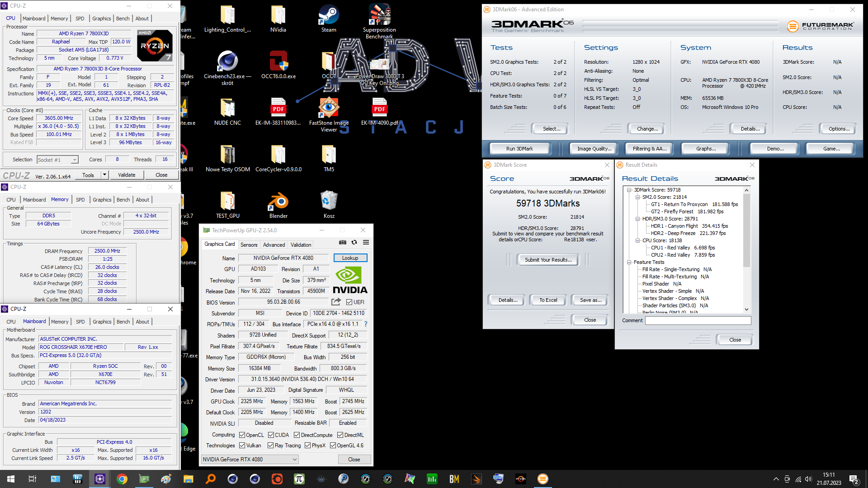Viewport: 868px width, 488px height.
Task: Toggle the CUDA checkbox
Action: (x=271, y=435)
